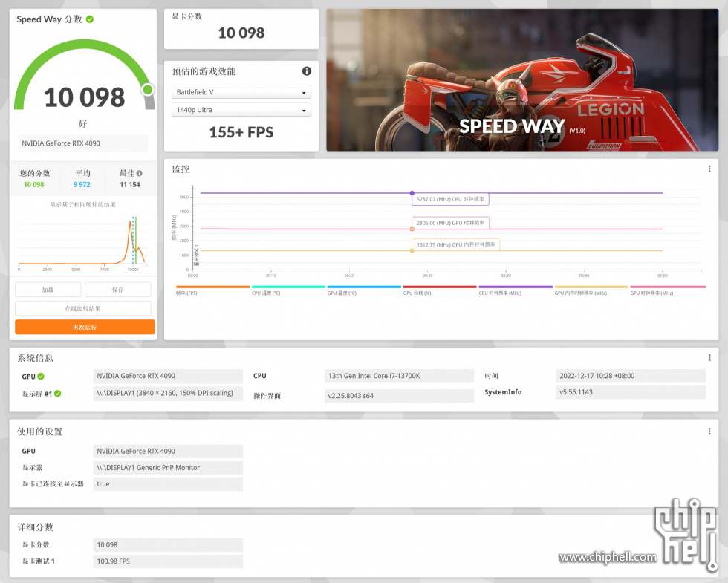Open the three-dot menu in 使用的设置 panel

tap(709, 431)
